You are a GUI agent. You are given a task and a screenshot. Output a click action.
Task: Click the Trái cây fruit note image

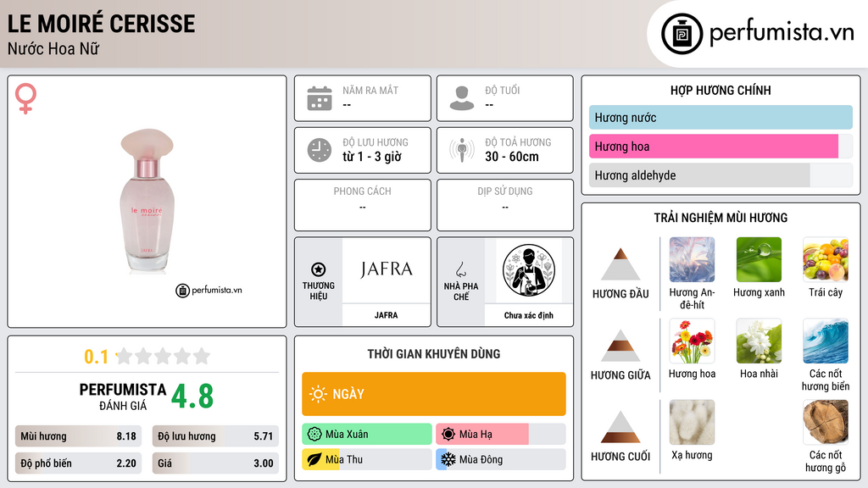click(x=826, y=260)
